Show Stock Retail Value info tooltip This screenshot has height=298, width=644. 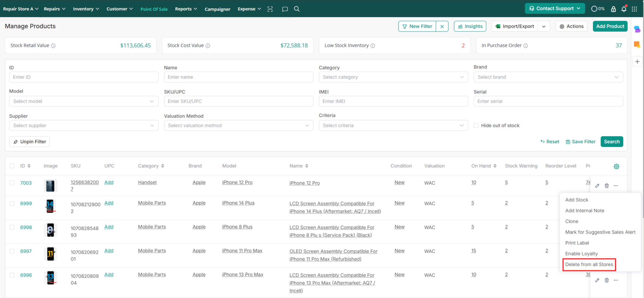(x=53, y=46)
